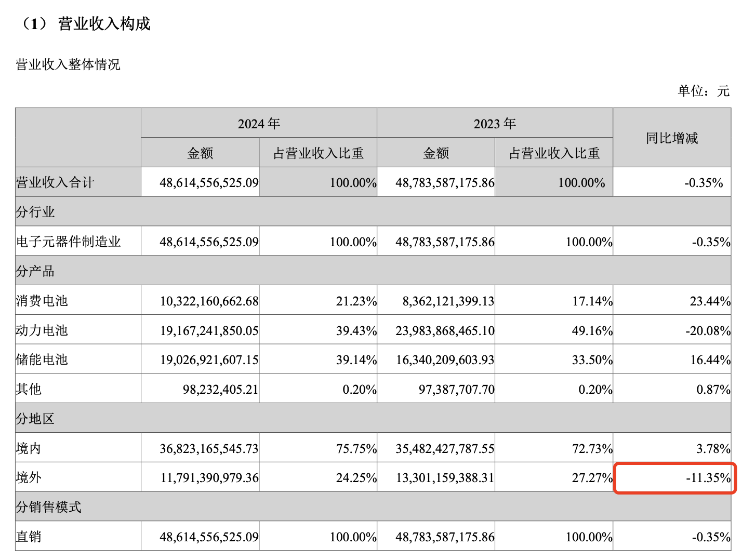The image size is (742, 560).
Task: Click the 境外 2024 amount 11,791,390,979.36
Action: [209, 478]
